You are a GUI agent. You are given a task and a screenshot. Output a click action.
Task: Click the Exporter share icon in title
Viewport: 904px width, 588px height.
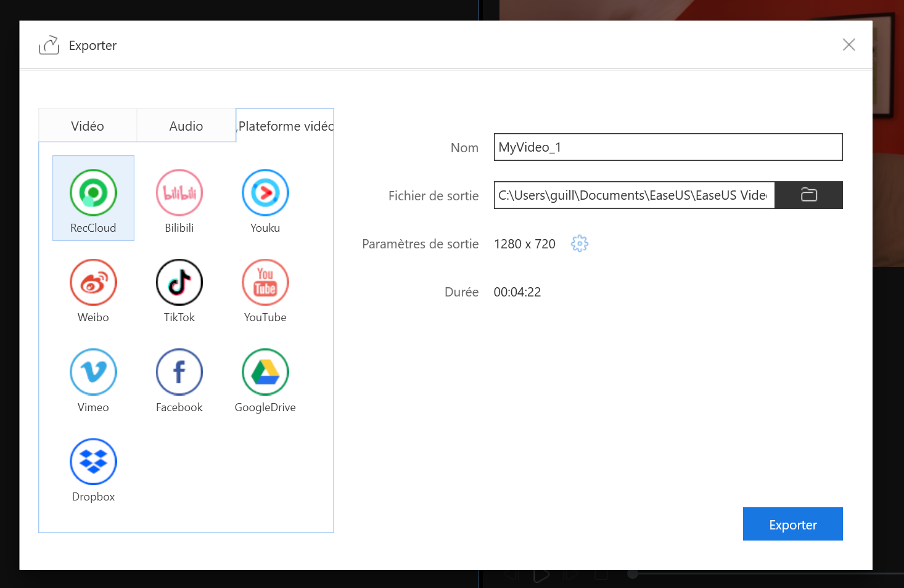pyautogui.click(x=49, y=45)
